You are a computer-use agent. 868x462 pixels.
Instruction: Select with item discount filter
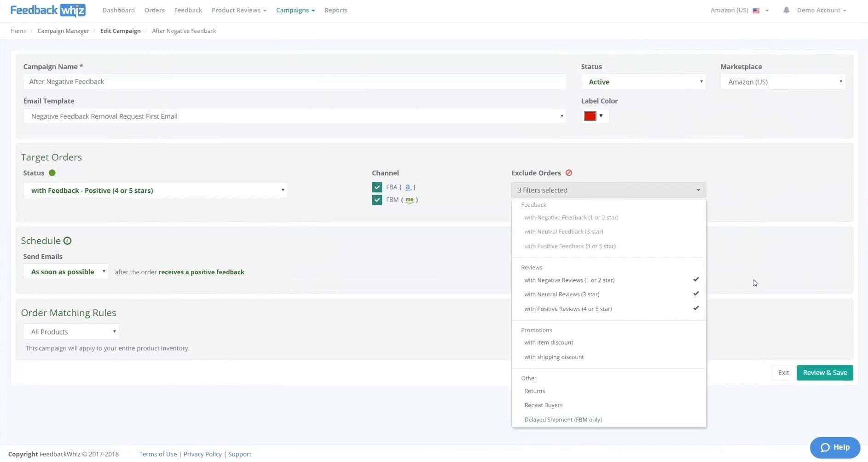(x=608, y=342)
